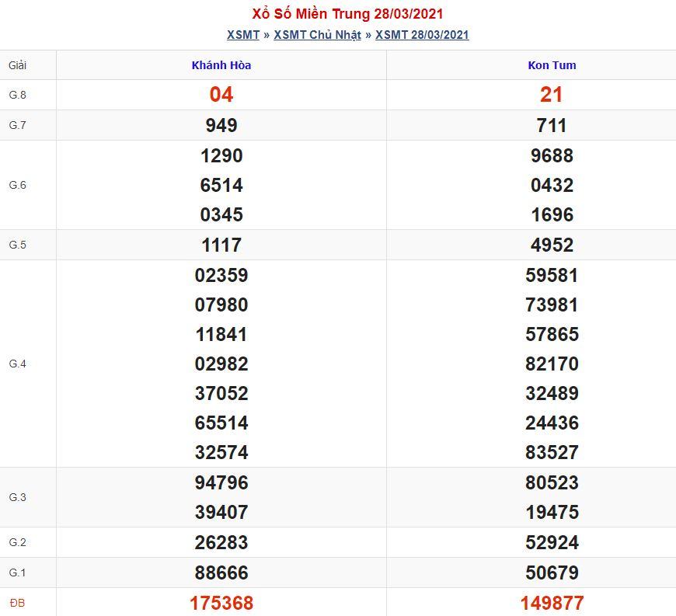Select G.3 value 19475

[x=552, y=512]
